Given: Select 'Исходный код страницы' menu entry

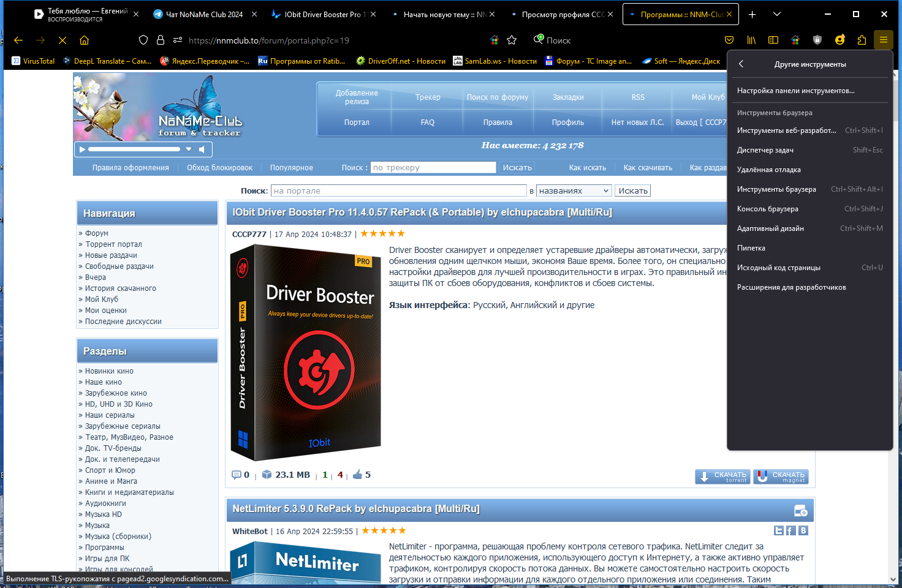Looking at the screenshot, I should coord(809,268).
